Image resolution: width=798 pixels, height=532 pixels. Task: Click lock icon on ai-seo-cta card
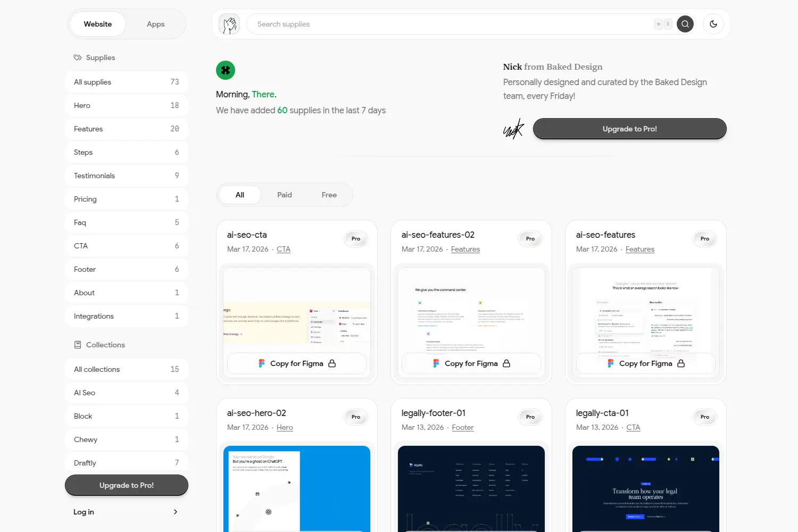point(332,363)
